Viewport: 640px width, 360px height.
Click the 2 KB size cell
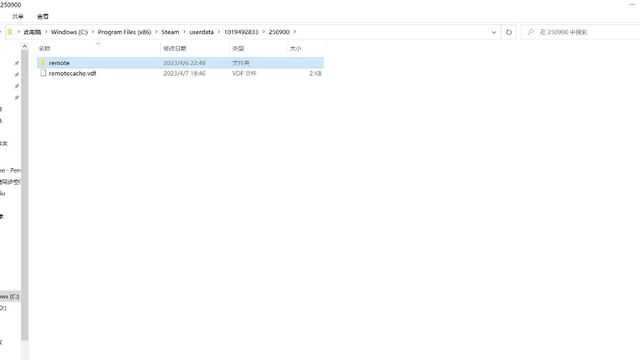tap(315, 73)
